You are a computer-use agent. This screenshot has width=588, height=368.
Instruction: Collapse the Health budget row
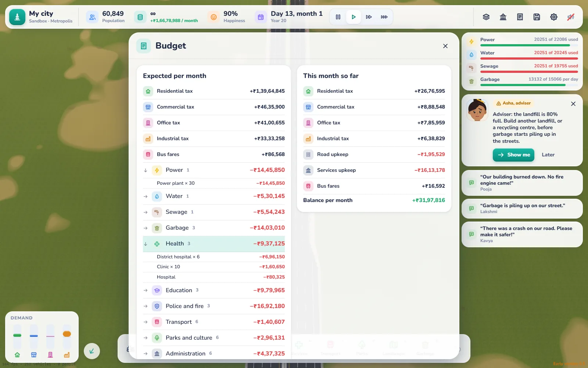point(214,244)
